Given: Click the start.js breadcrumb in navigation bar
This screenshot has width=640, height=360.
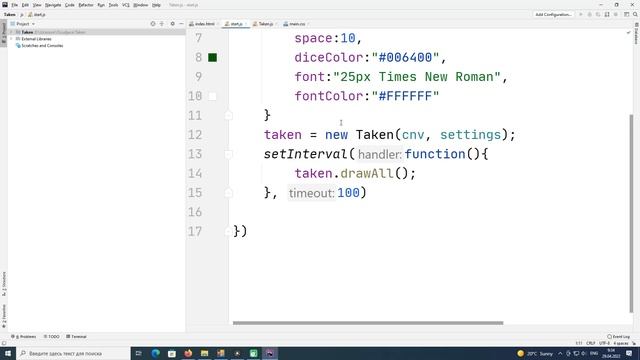Looking at the screenshot, I should pos(37,14).
